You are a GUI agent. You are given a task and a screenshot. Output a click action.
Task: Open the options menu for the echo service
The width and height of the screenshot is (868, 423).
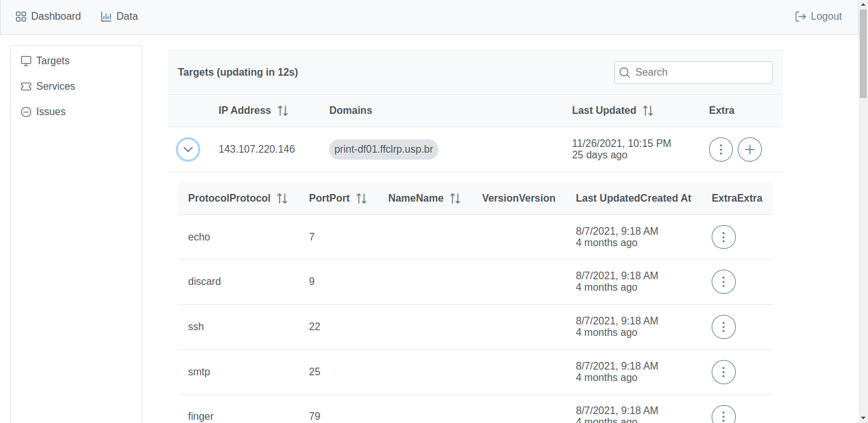(724, 237)
